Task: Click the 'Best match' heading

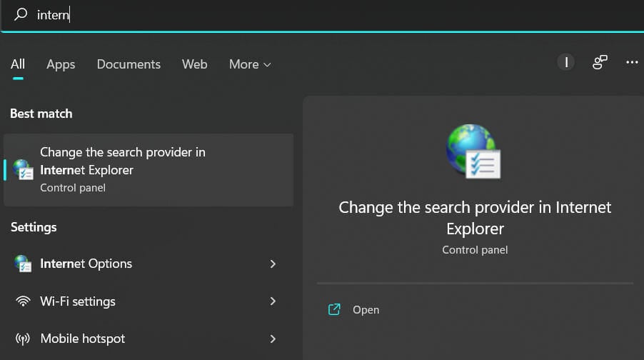Action: pyautogui.click(x=41, y=114)
